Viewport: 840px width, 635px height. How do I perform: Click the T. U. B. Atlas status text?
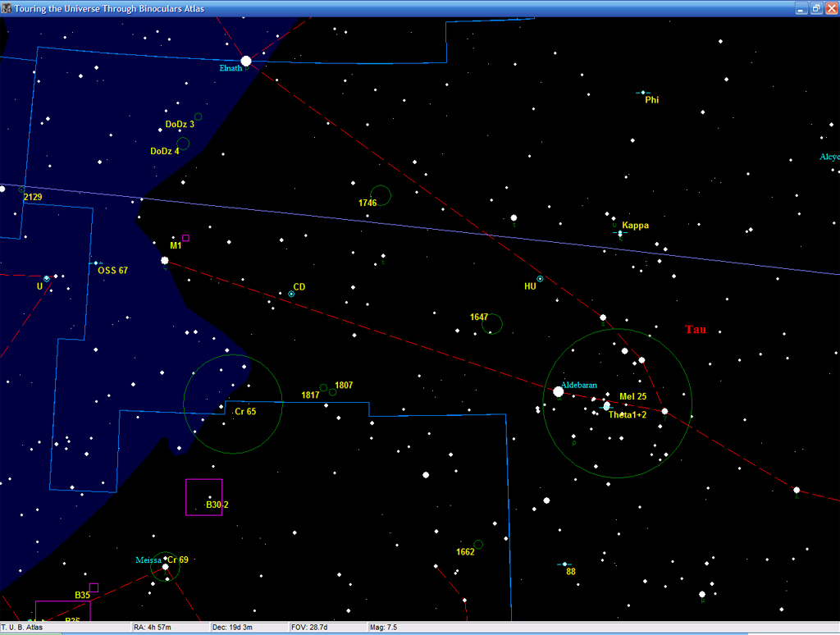(x=22, y=627)
